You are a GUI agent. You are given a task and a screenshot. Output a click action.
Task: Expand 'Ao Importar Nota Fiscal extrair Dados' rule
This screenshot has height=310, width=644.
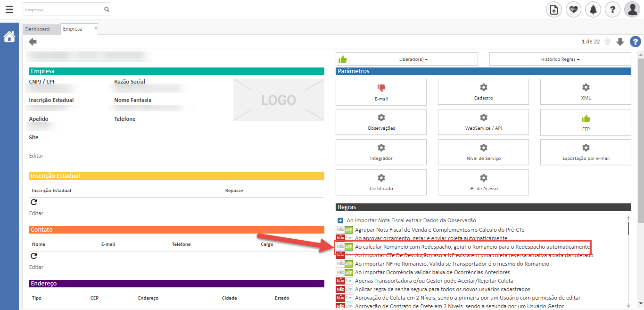[340, 220]
